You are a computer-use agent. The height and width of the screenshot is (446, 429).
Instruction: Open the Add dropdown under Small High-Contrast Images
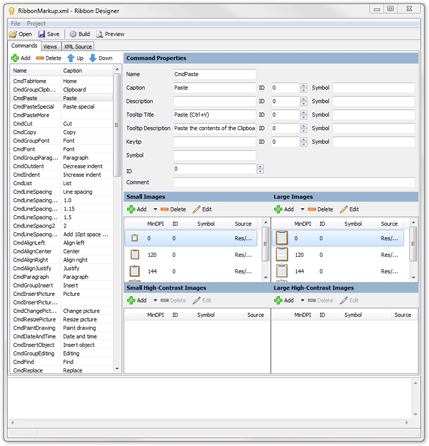pos(155,300)
